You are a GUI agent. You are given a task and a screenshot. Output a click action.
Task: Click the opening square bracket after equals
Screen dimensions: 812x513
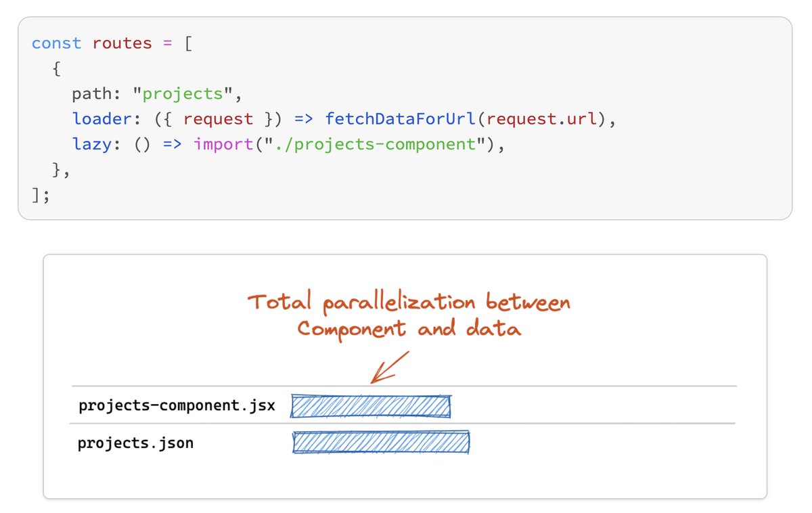pyautogui.click(x=188, y=43)
